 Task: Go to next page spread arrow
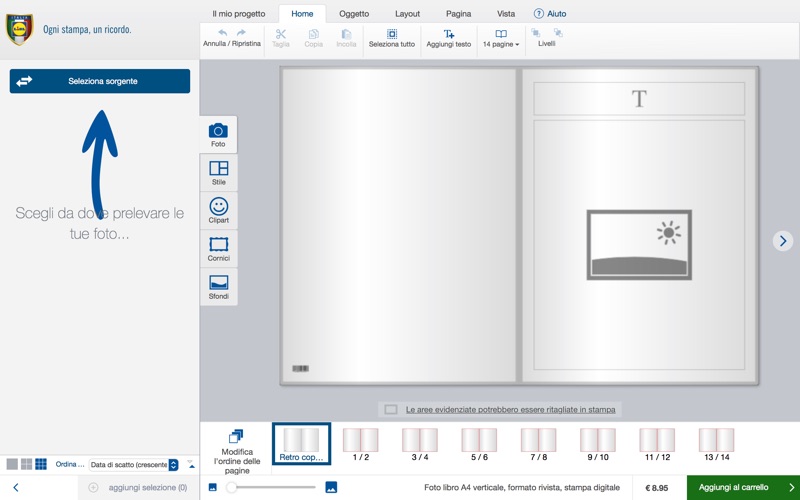tap(783, 241)
